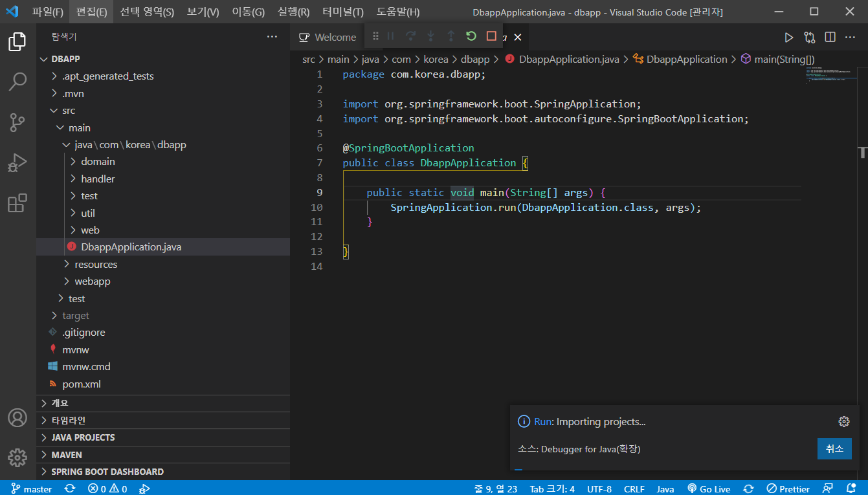This screenshot has width=868, height=495.
Task: Expand the 타임라인 section
Action: [163, 421]
